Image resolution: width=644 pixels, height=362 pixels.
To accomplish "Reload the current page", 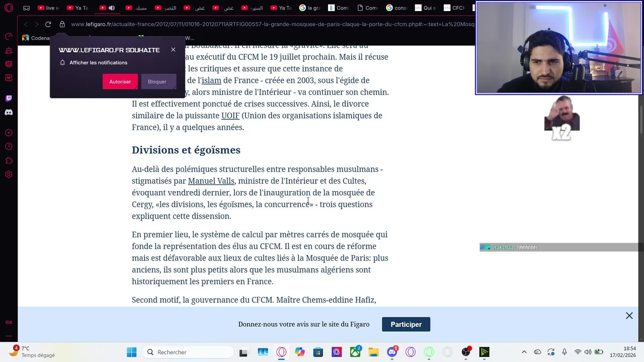I will point(48,24).
